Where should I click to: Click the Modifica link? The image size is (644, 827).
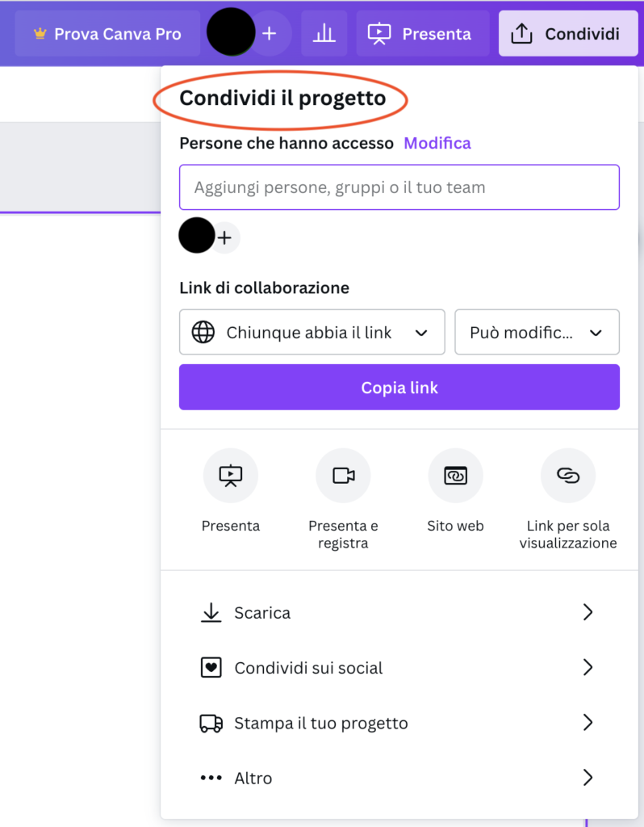point(437,143)
